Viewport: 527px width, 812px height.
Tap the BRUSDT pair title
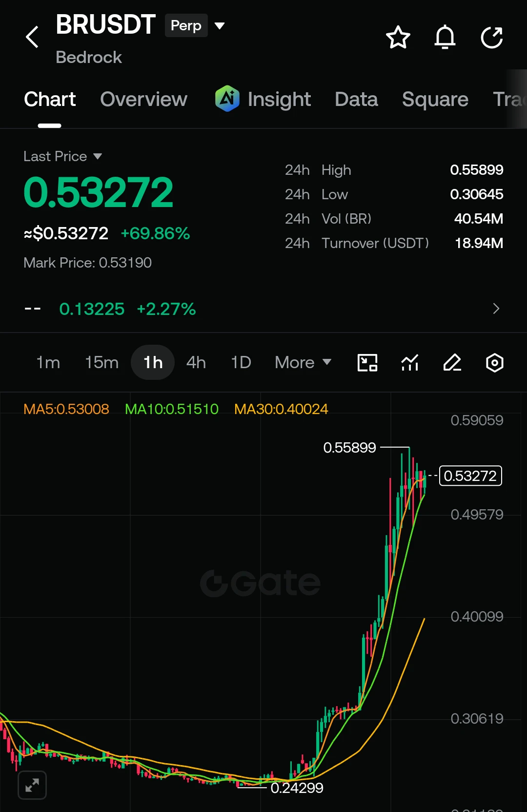point(106,24)
